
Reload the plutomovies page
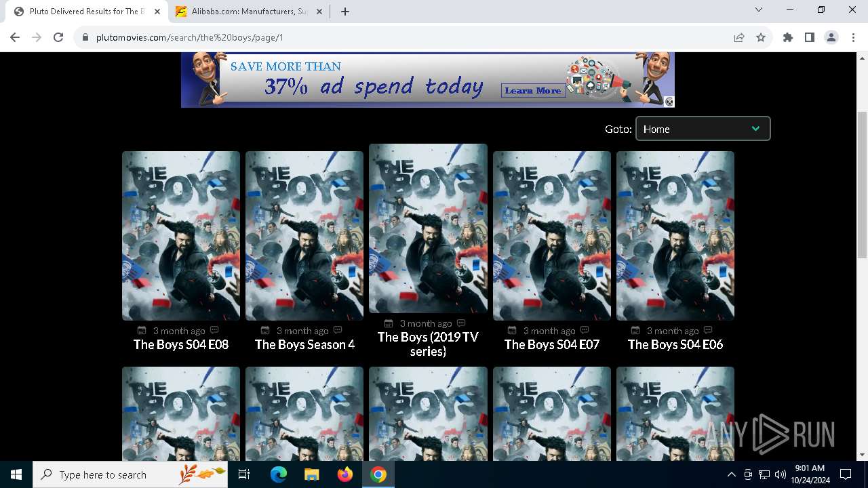coord(58,37)
